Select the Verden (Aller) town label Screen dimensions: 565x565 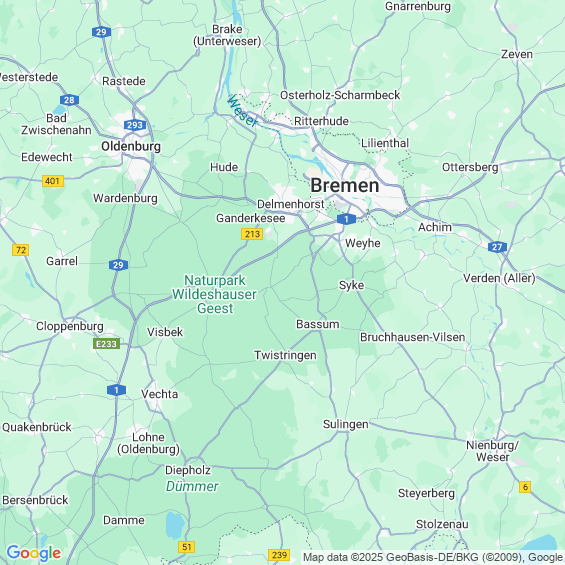tap(499, 278)
